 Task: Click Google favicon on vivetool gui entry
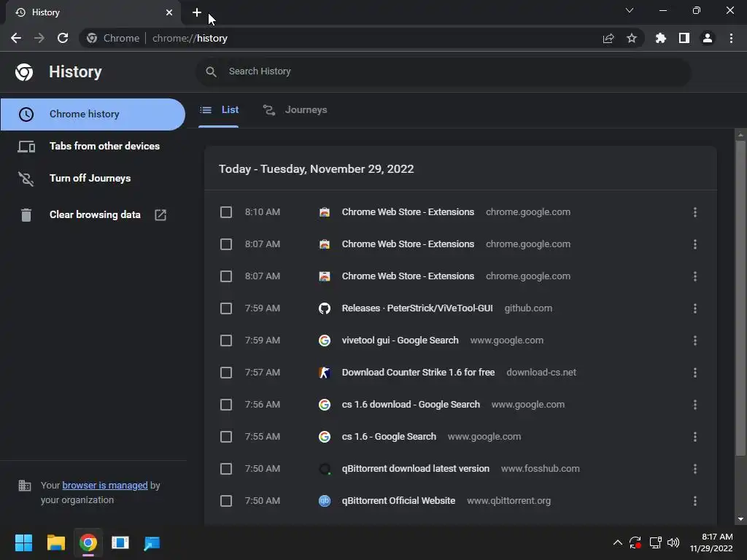tap(325, 341)
